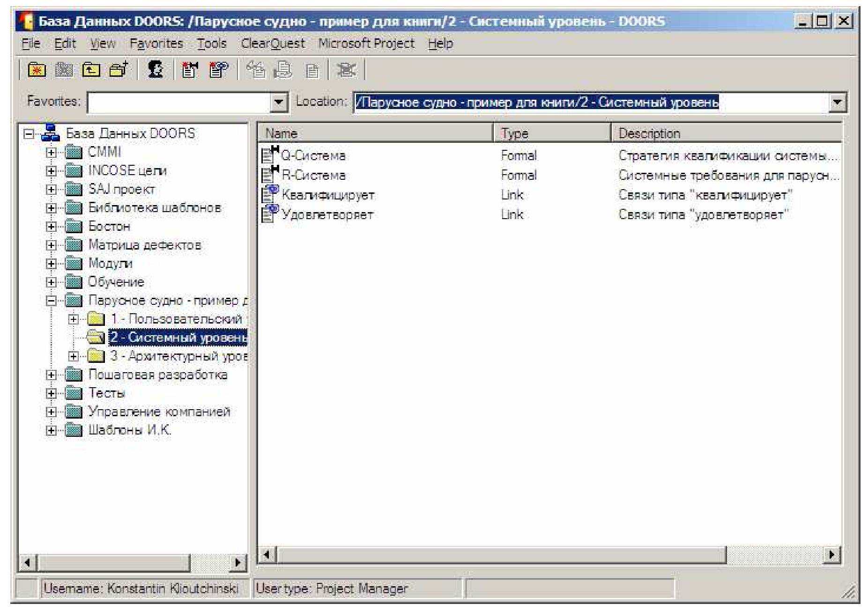Collapse the База Данных DOORS root node

pyautogui.click(x=29, y=134)
